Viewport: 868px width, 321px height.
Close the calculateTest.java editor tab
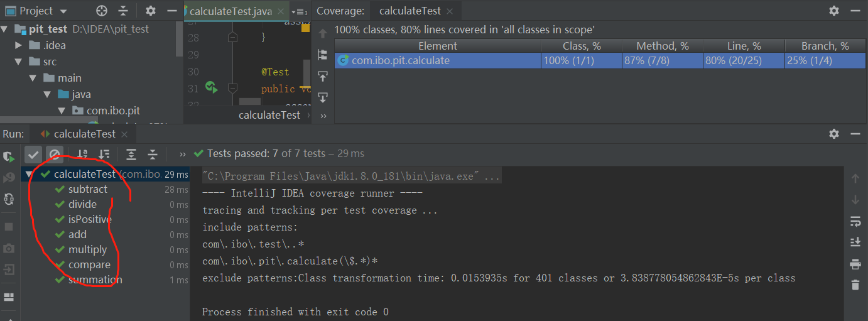281,11
